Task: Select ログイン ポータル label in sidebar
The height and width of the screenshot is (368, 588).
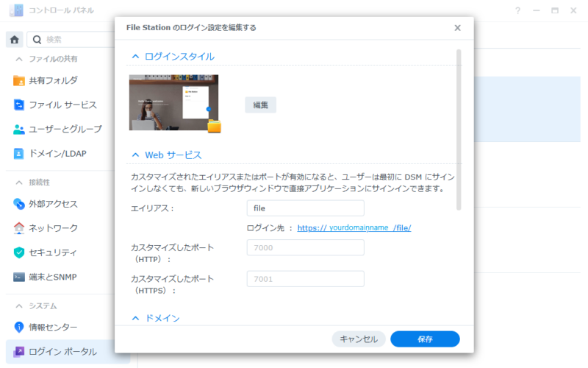Action: (63, 352)
